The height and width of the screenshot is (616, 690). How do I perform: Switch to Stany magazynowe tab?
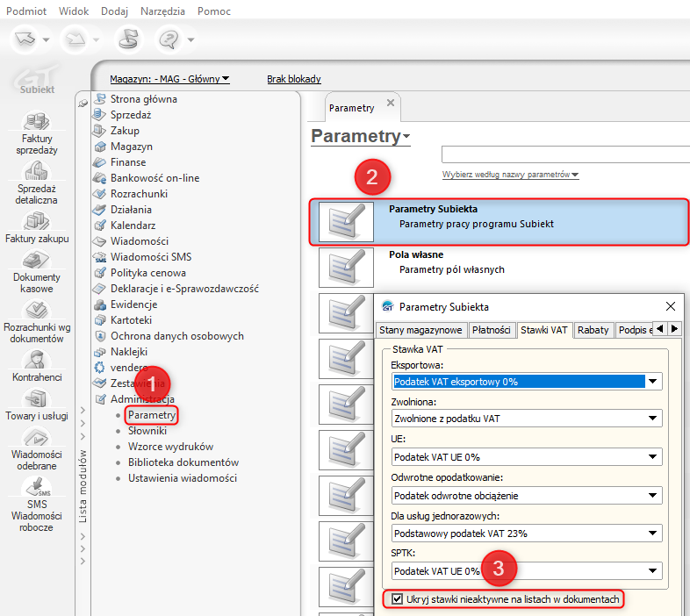[420, 330]
